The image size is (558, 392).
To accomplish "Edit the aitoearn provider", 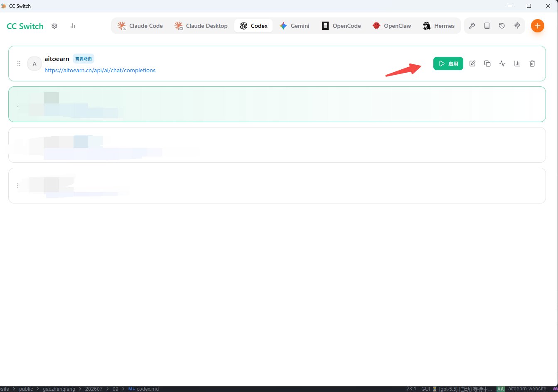I will [472, 64].
